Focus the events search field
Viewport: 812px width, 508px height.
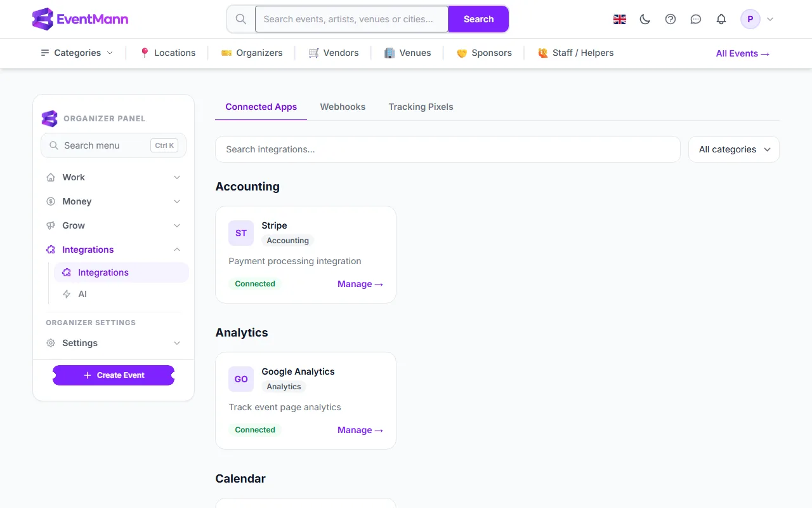(x=351, y=19)
